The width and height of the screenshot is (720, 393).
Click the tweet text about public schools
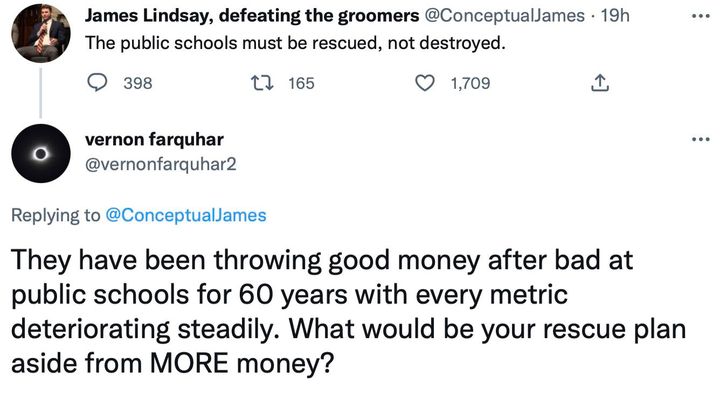(x=295, y=43)
